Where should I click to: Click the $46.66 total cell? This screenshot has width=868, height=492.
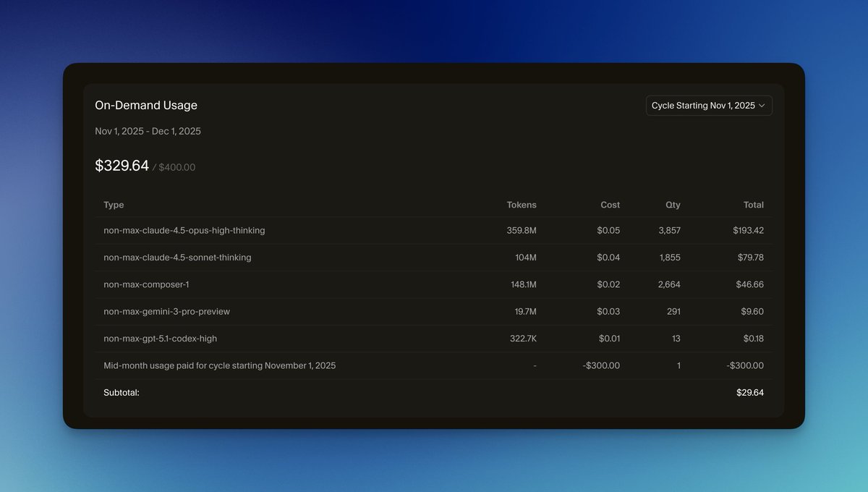click(750, 284)
